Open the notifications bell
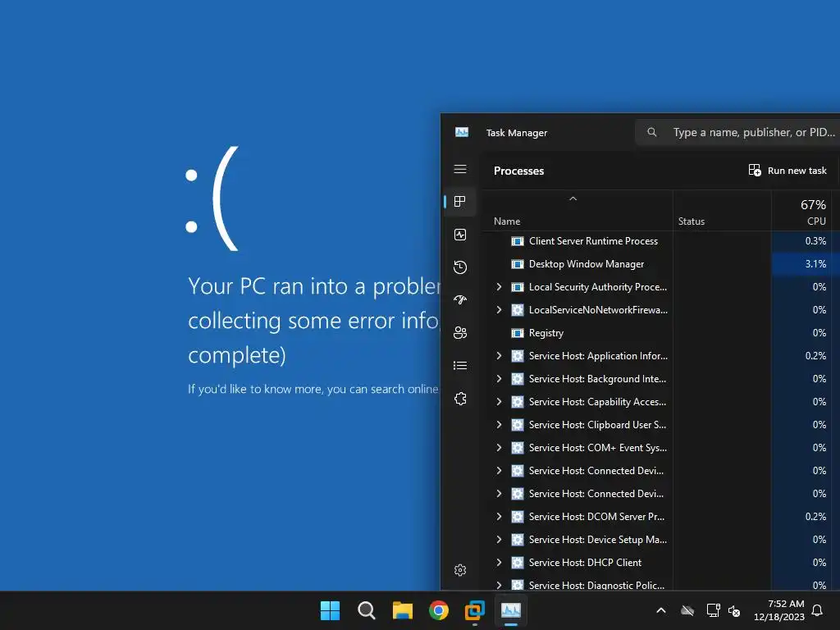 tap(818, 610)
